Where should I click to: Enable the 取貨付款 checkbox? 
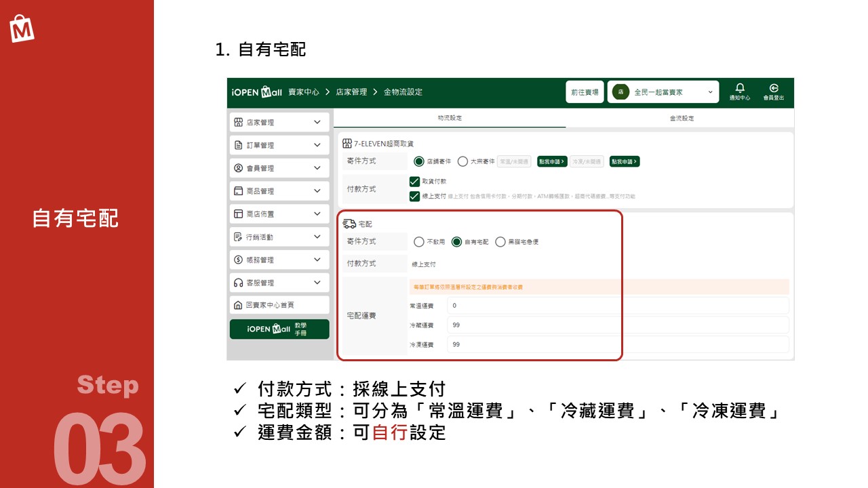416,182
